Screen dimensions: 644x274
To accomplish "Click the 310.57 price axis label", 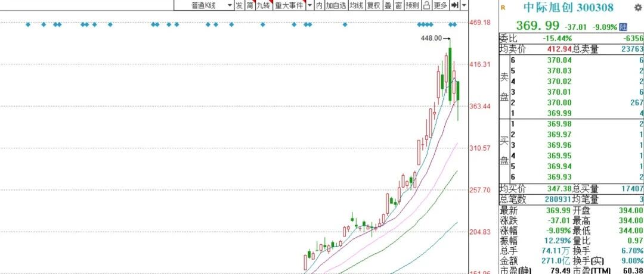I will tap(479, 148).
